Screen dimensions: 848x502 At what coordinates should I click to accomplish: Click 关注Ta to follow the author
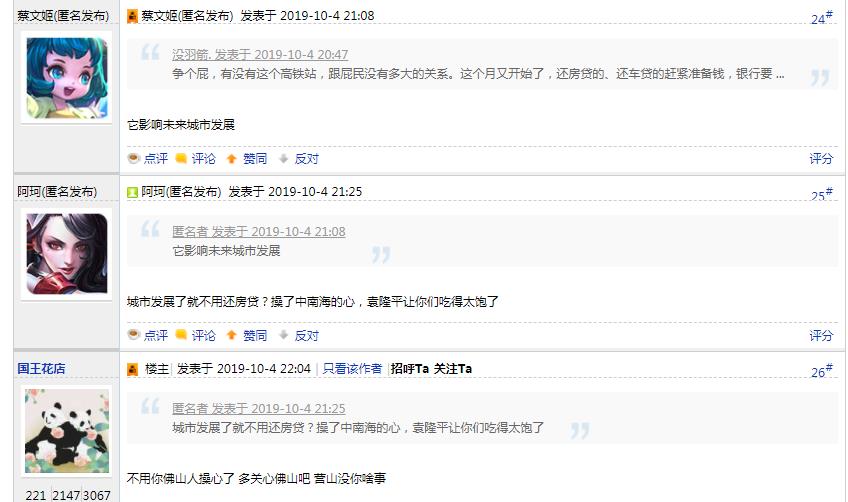pos(453,368)
